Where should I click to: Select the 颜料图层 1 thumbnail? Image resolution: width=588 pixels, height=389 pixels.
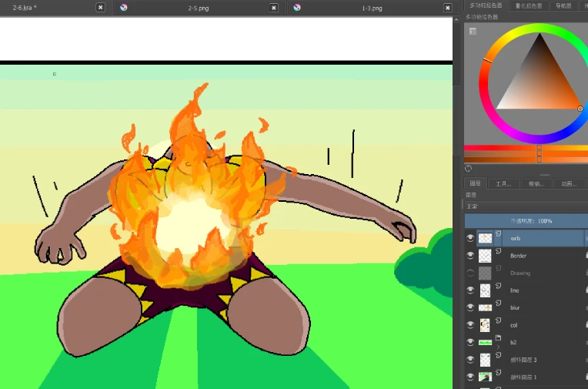coord(485,377)
